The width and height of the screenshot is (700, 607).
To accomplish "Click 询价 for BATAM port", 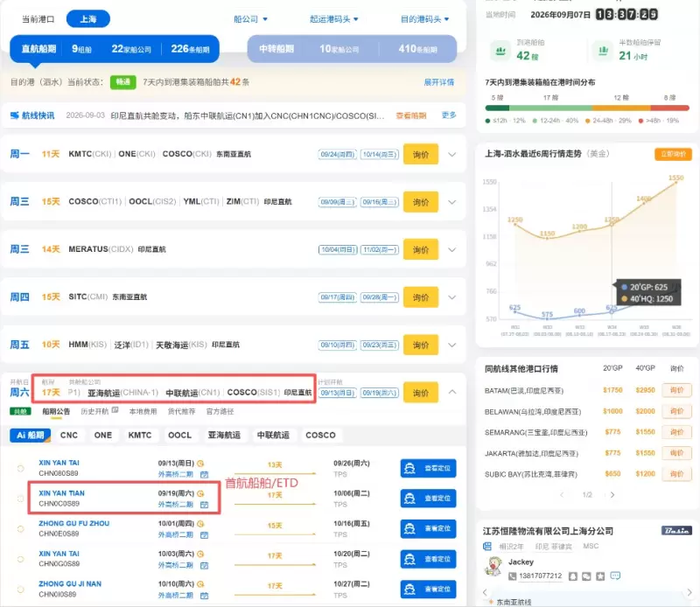I will [676, 390].
